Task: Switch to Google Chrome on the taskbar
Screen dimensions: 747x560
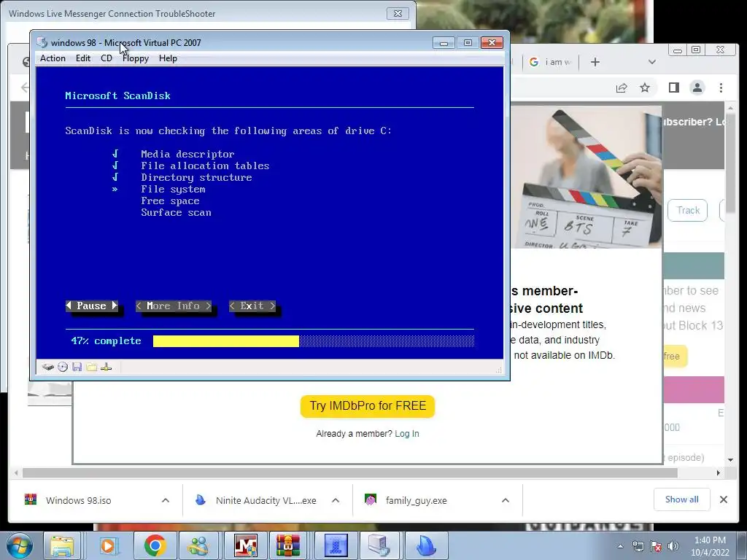Action: click(155, 545)
